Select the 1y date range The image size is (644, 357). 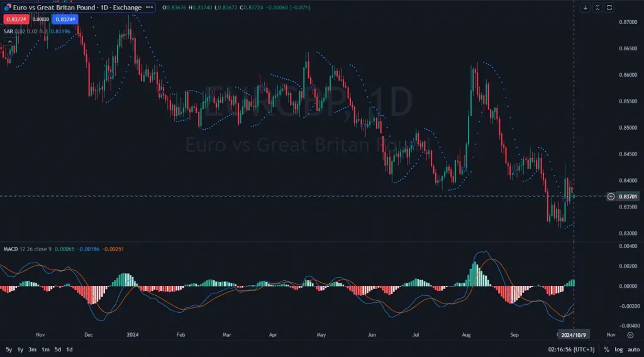[20, 349]
